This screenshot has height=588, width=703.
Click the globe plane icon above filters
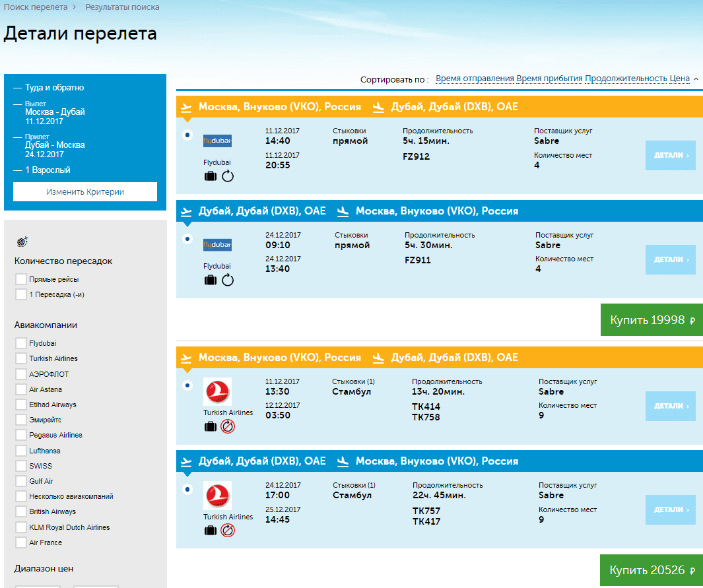[x=22, y=242]
